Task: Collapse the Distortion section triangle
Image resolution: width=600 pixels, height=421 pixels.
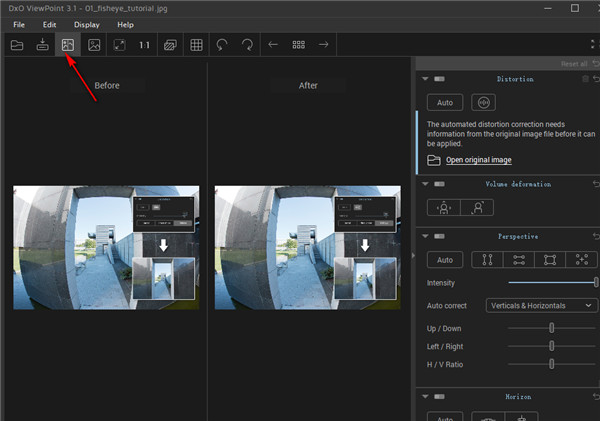Action: click(424, 79)
